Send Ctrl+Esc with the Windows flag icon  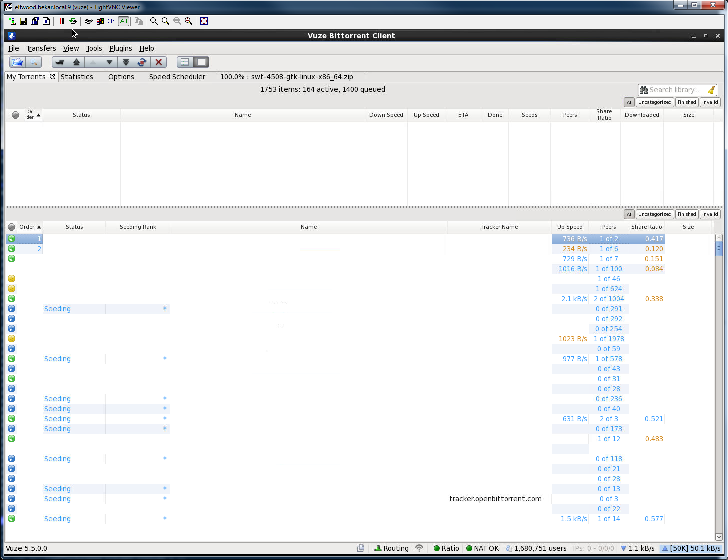(x=100, y=21)
